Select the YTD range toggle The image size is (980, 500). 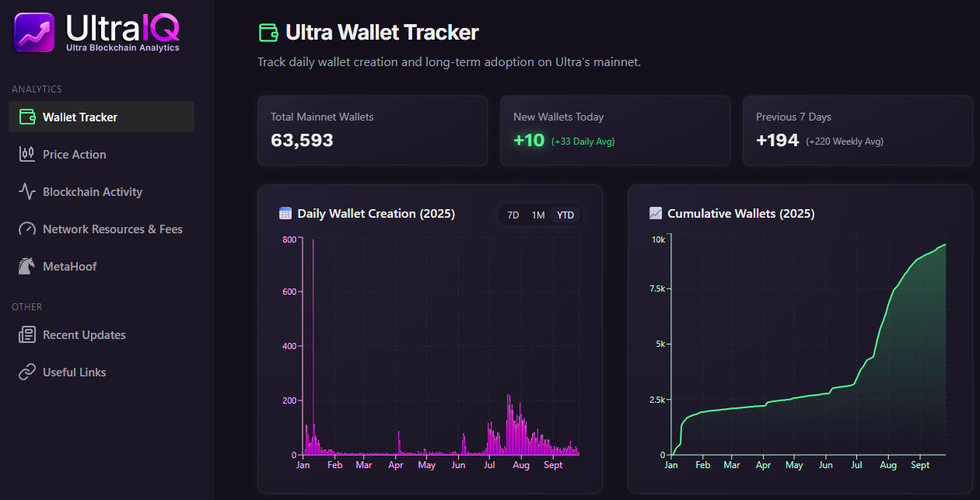(x=565, y=215)
